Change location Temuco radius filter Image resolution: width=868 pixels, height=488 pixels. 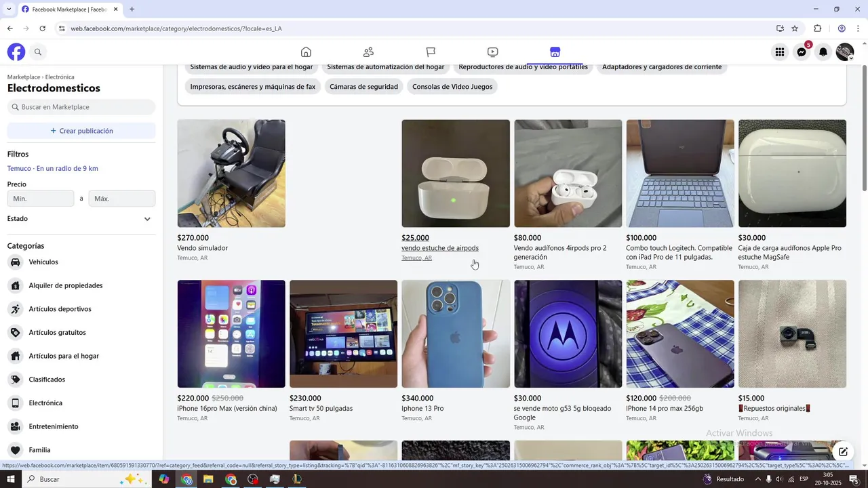pyautogui.click(x=53, y=169)
